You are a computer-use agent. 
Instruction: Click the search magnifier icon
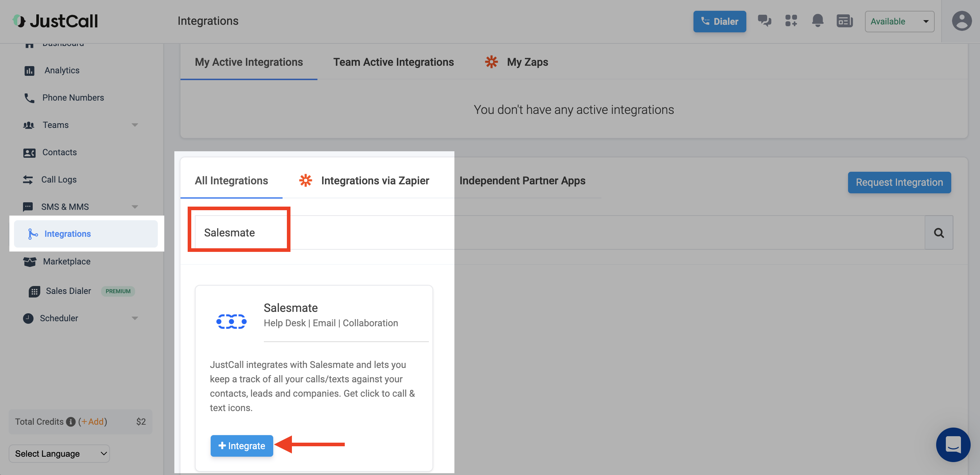coord(939,233)
